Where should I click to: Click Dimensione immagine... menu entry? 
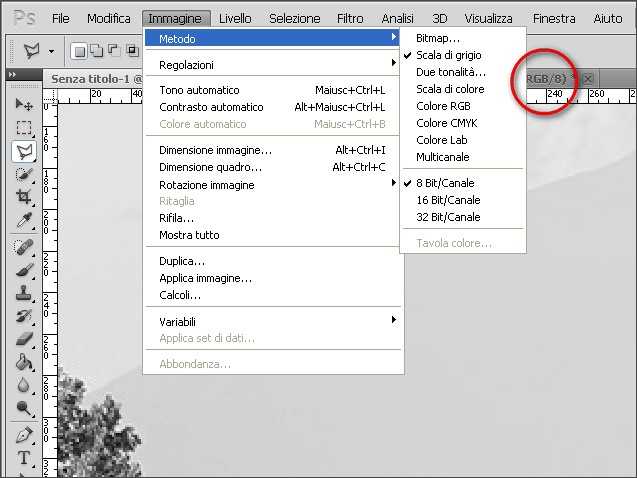point(215,150)
